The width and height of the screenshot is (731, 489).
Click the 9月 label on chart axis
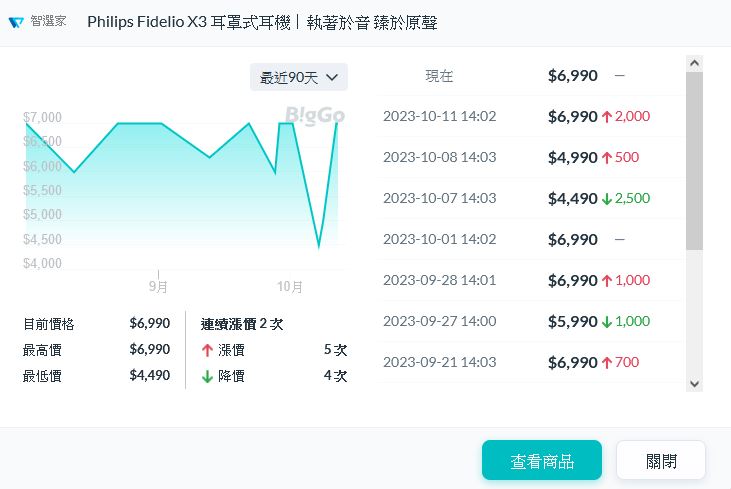point(158,287)
